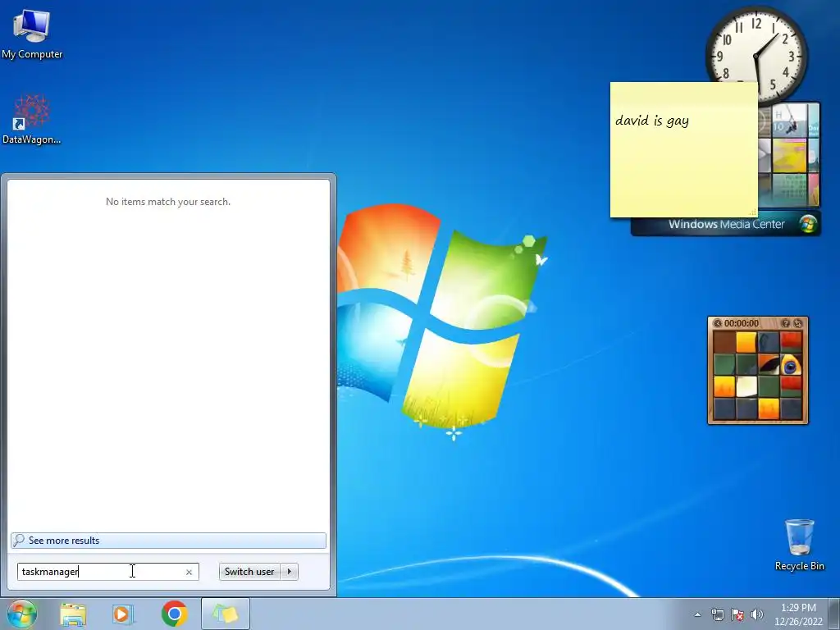Screen dimensions: 840x630
Task: Click the Windows Media Center label
Action: click(x=726, y=225)
